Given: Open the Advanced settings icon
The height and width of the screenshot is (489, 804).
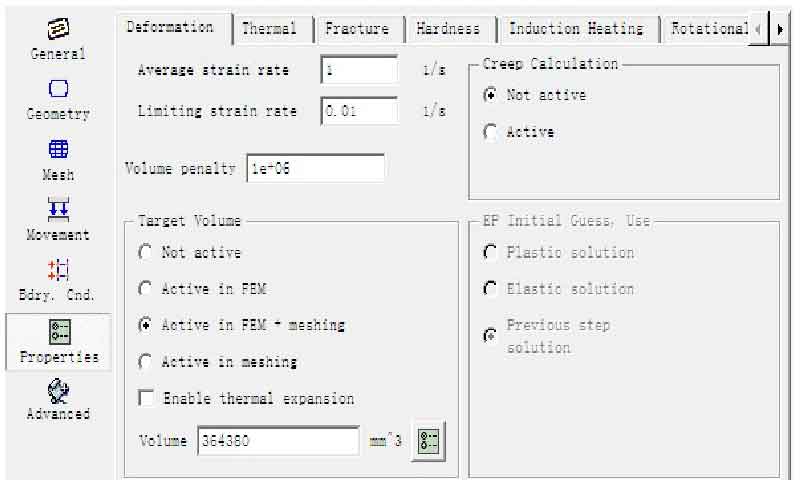Looking at the screenshot, I should (x=58, y=391).
